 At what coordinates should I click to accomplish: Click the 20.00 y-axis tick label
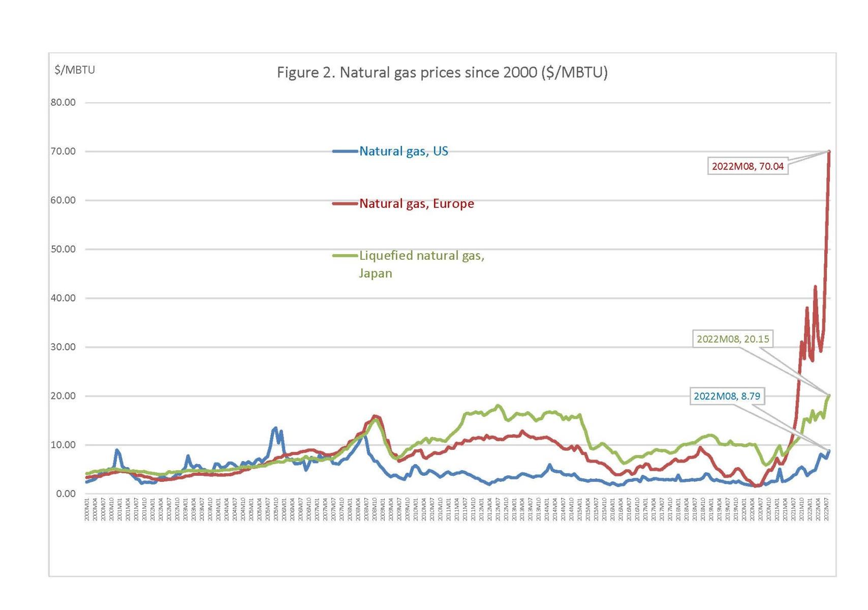point(63,395)
